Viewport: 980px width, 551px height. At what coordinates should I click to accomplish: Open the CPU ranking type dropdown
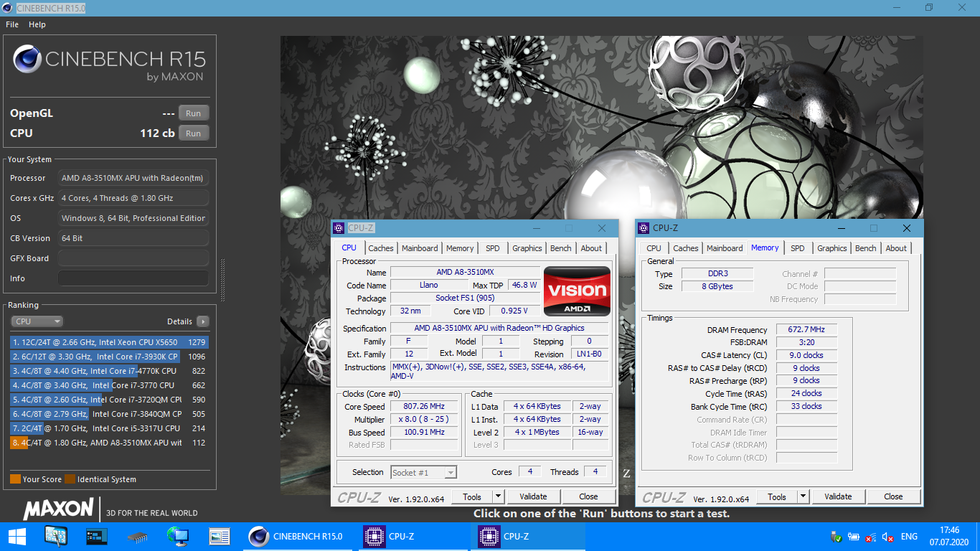37,321
